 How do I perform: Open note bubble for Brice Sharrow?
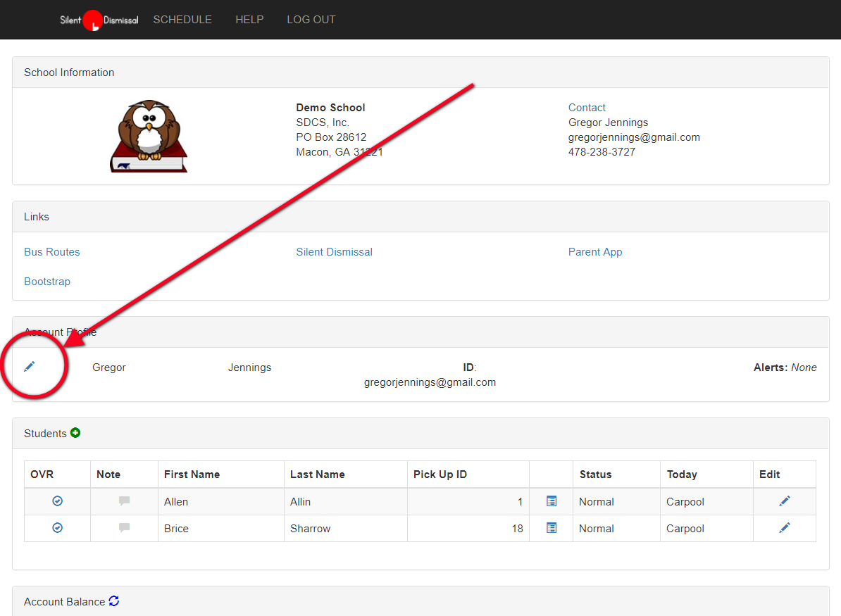(x=124, y=528)
